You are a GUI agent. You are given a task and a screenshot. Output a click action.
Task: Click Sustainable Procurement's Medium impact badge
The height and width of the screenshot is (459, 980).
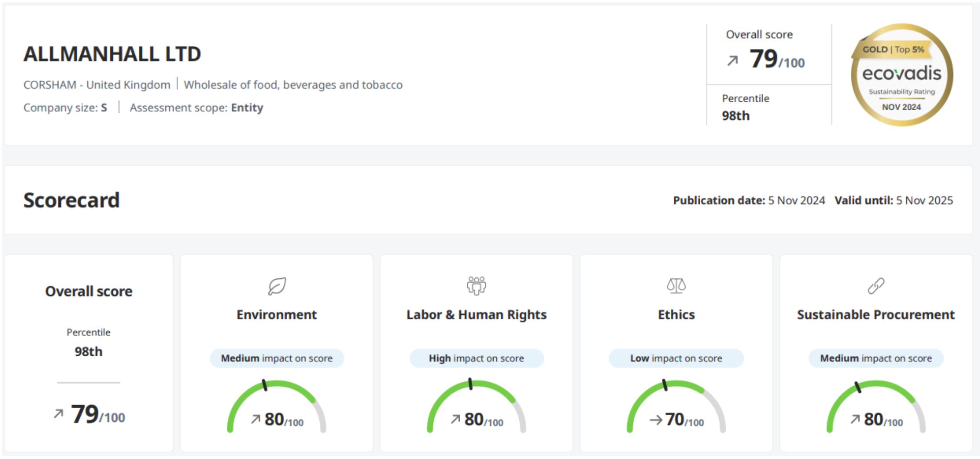pos(876,358)
